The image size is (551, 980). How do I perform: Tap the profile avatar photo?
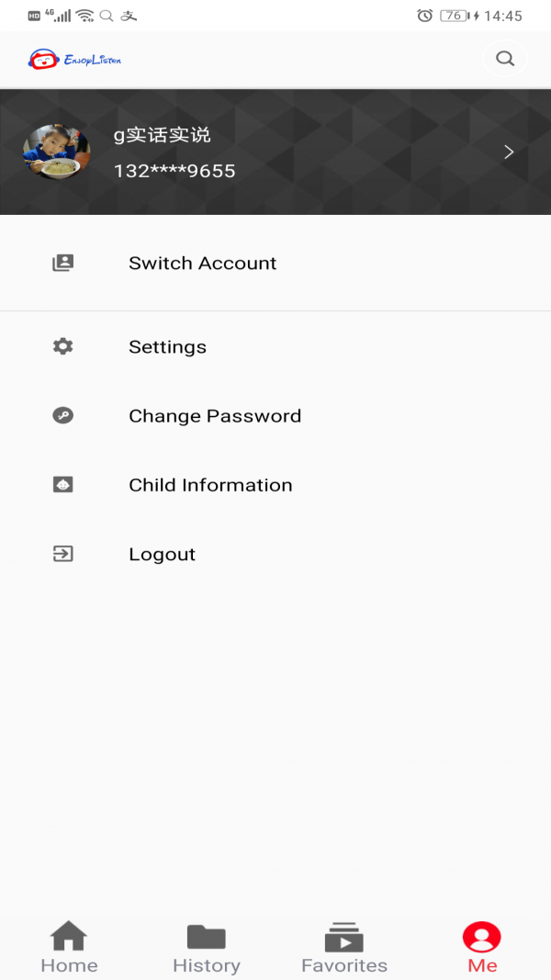click(57, 152)
